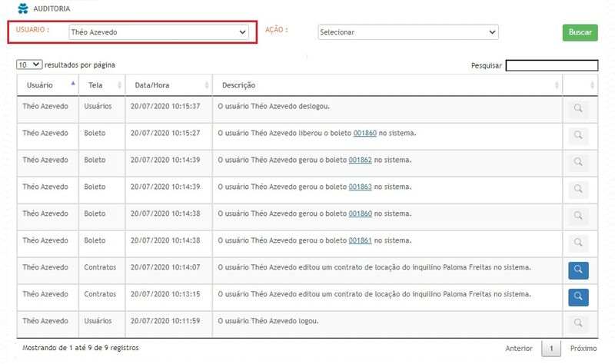Click the Auditoria logo icon
This screenshot has height=364, width=615.
(x=22, y=8)
